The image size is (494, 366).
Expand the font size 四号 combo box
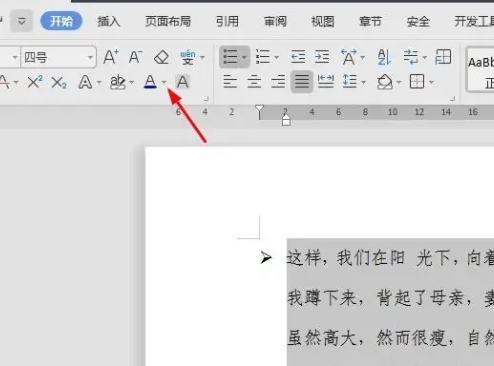pyautogui.click(x=90, y=57)
